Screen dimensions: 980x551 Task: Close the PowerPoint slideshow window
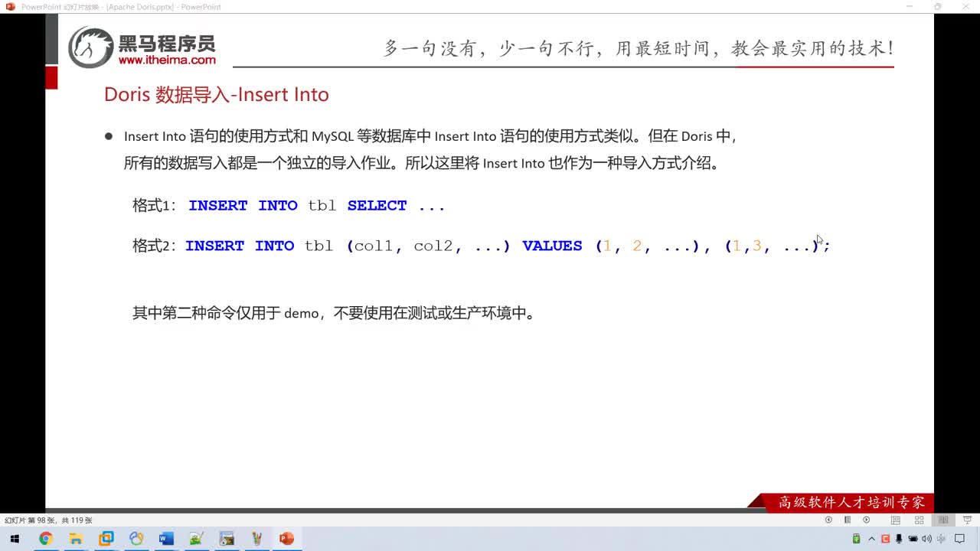(x=968, y=7)
